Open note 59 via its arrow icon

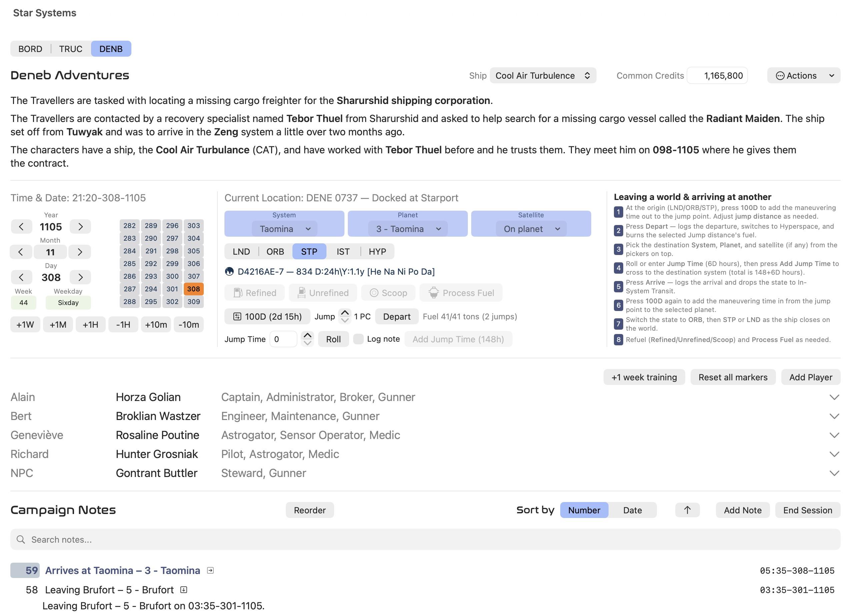210,571
